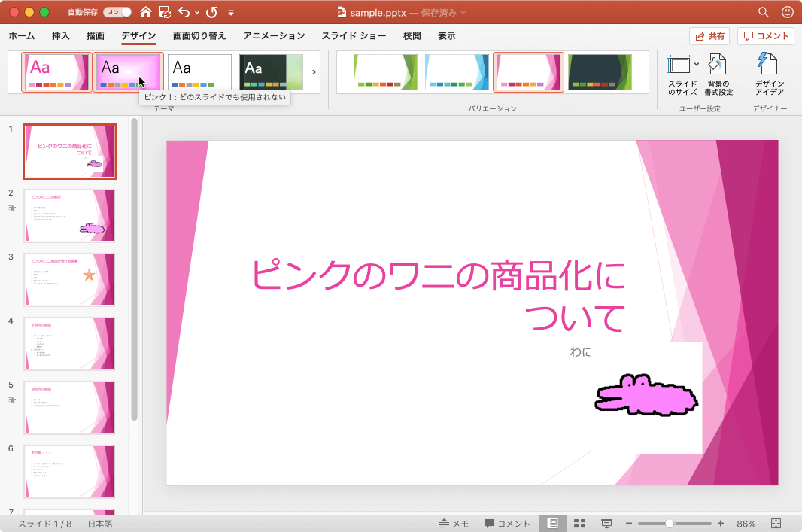Toggle the 自動保存 (AutoSave) switch
The image size is (802, 532).
[x=117, y=12]
